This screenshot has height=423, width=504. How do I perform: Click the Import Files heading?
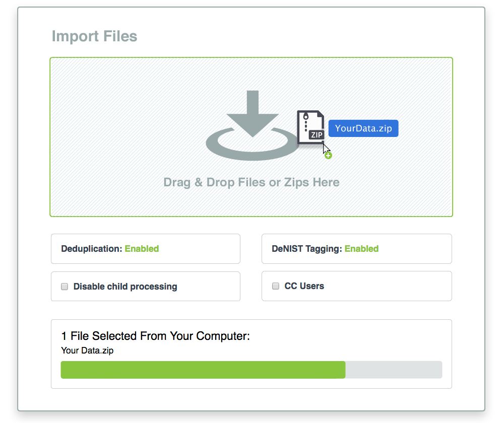tap(94, 36)
